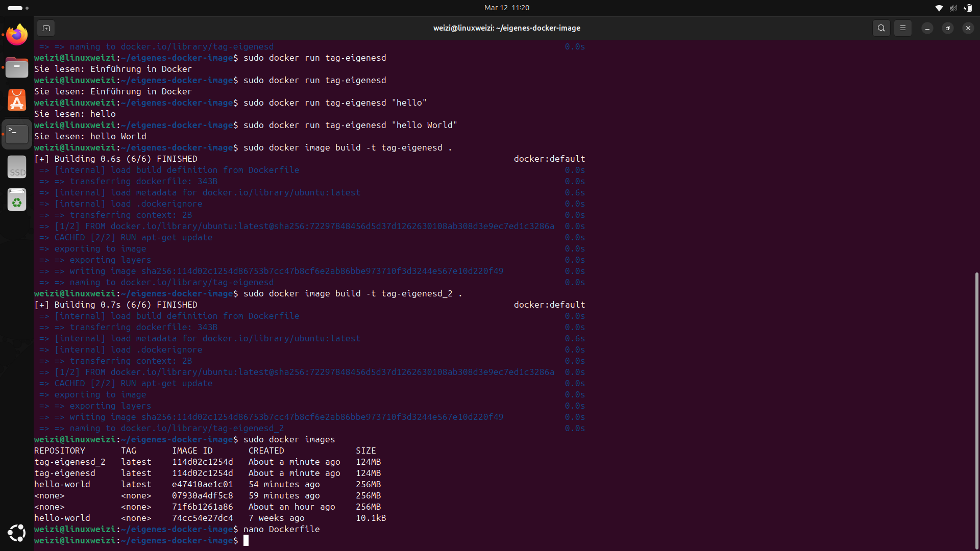
Task: Launch Firefox from the dock
Action: pos(17,35)
